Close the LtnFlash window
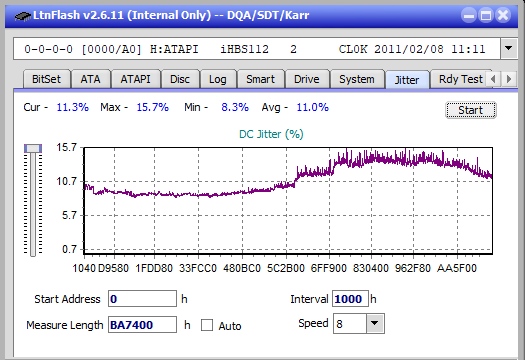 tap(503, 15)
